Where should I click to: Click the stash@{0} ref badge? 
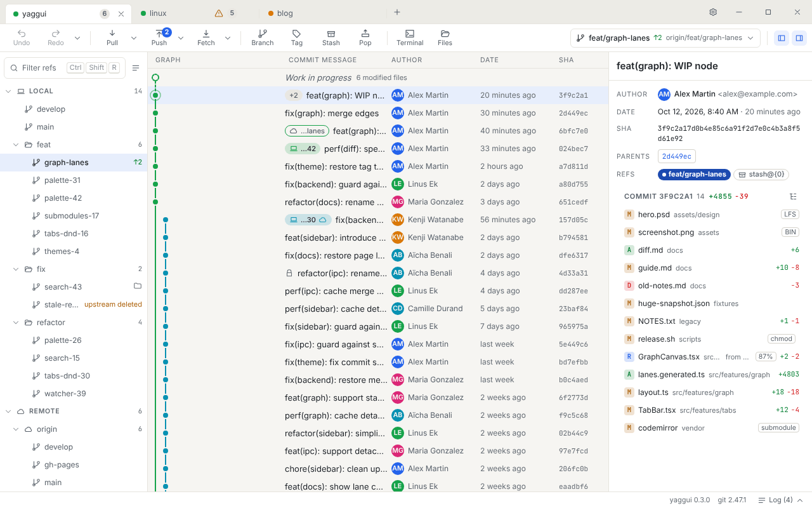(x=761, y=174)
